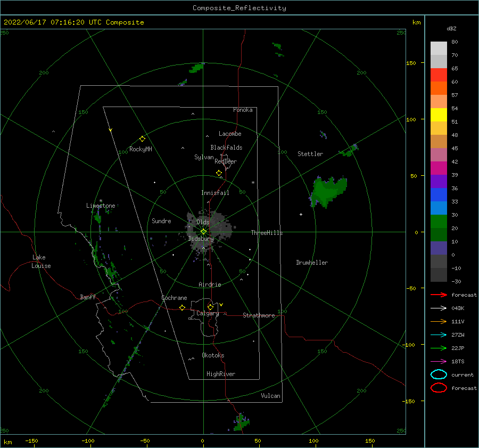This screenshot has height=448, width=479.
Task: Click the 18TS legend label
Action: pyautogui.click(x=458, y=362)
